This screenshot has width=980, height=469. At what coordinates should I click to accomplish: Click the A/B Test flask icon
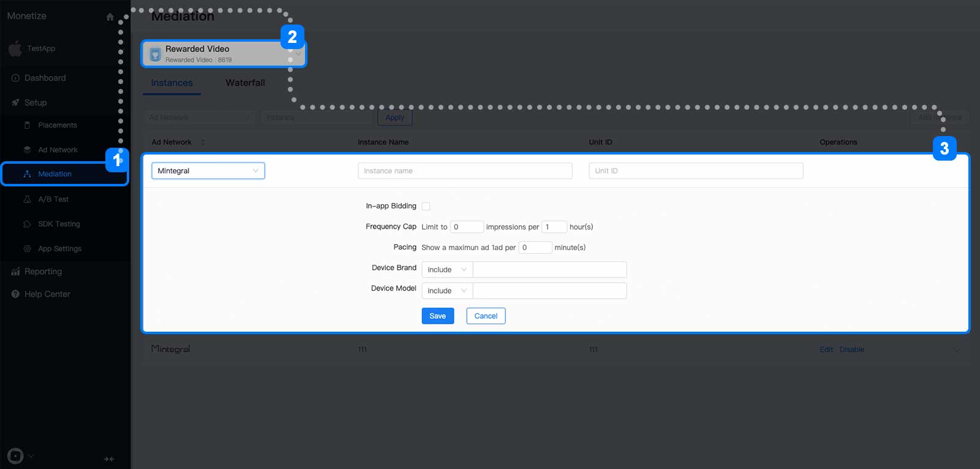tap(27, 199)
